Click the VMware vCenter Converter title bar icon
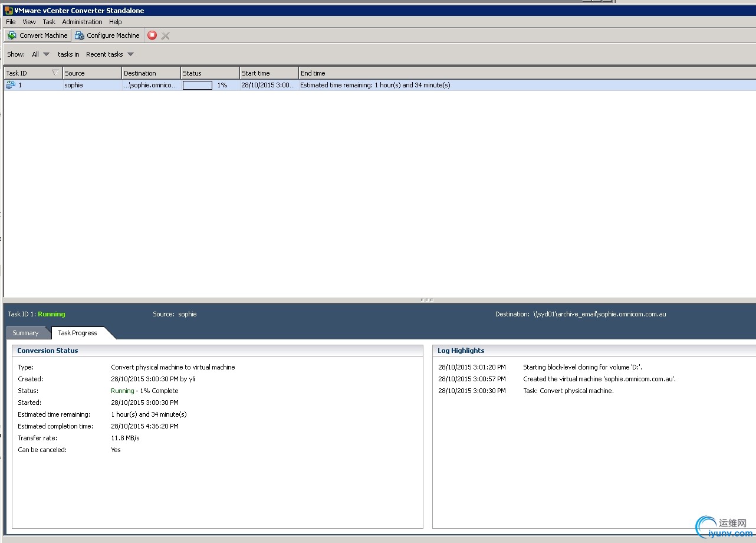756x543 pixels. click(9, 11)
